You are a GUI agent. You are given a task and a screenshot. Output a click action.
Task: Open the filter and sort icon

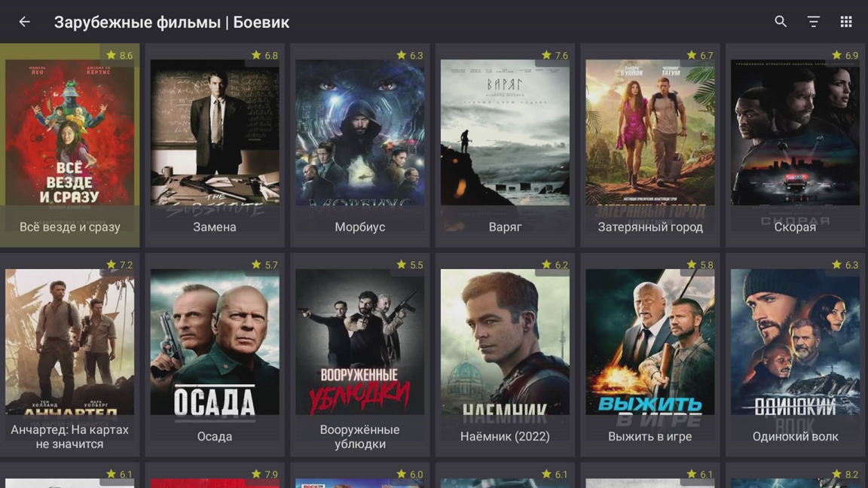point(813,22)
